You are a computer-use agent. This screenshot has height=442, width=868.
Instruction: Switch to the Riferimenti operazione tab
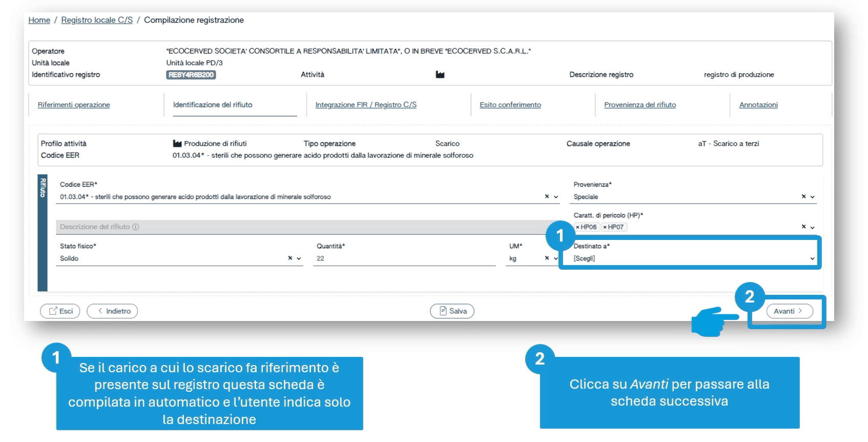74,105
